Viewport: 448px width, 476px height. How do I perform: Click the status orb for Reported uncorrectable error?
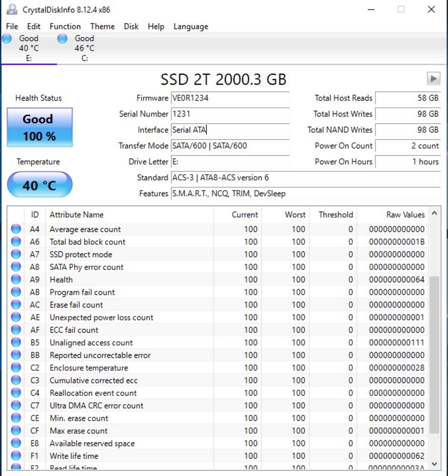click(x=16, y=355)
